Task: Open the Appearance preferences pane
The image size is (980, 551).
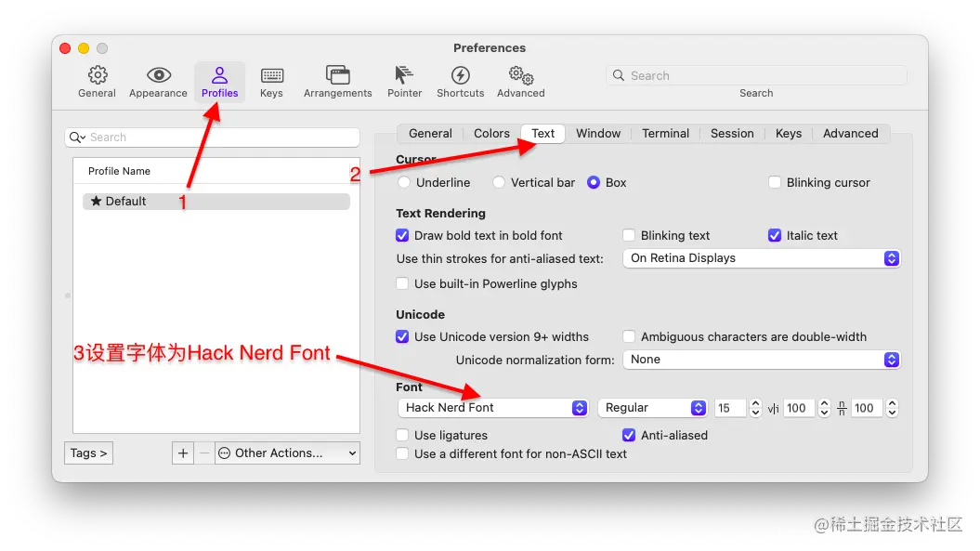Action: pyautogui.click(x=158, y=82)
